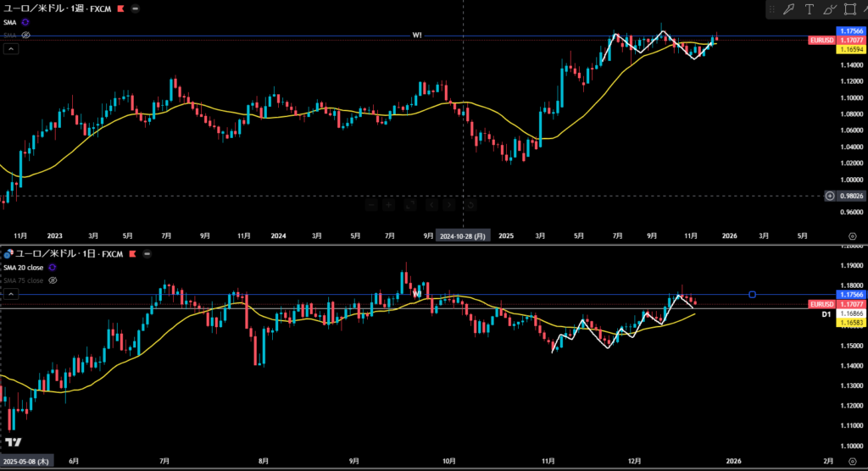Image resolution: width=868 pixels, height=471 pixels.
Task: Open the SMA 20 close indicator settings
Action: [x=53, y=267]
